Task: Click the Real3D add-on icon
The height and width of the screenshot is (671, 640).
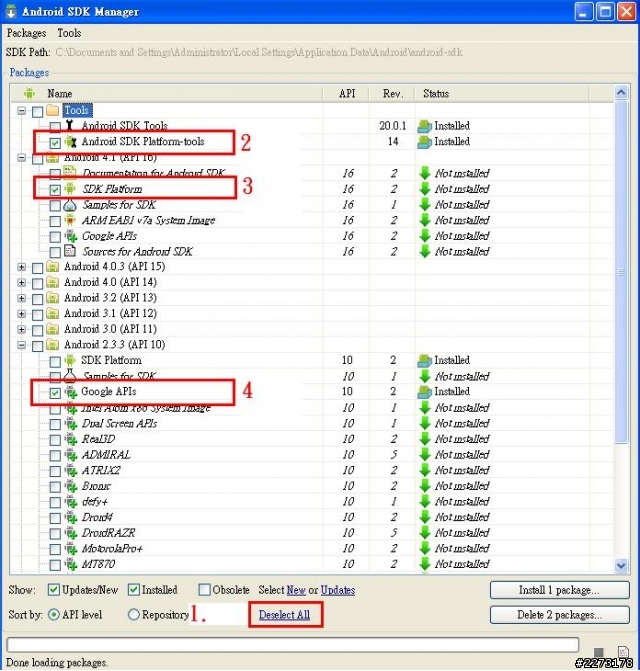Action: tap(70, 439)
